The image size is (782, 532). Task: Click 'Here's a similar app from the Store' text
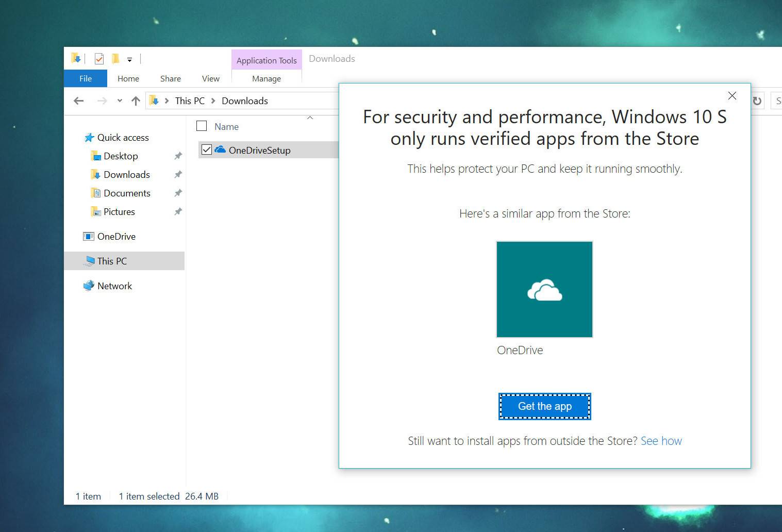tap(545, 213)
